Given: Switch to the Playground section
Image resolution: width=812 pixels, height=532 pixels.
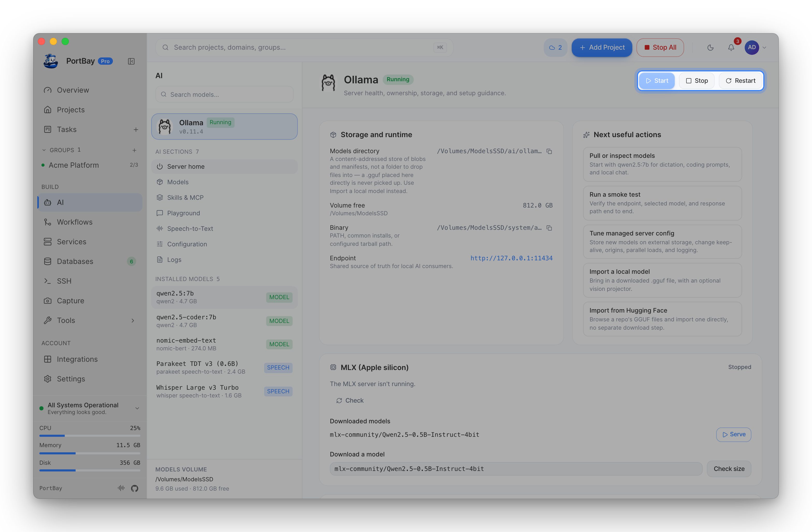Looking at the screenshot, I should [x=224, y=213].
